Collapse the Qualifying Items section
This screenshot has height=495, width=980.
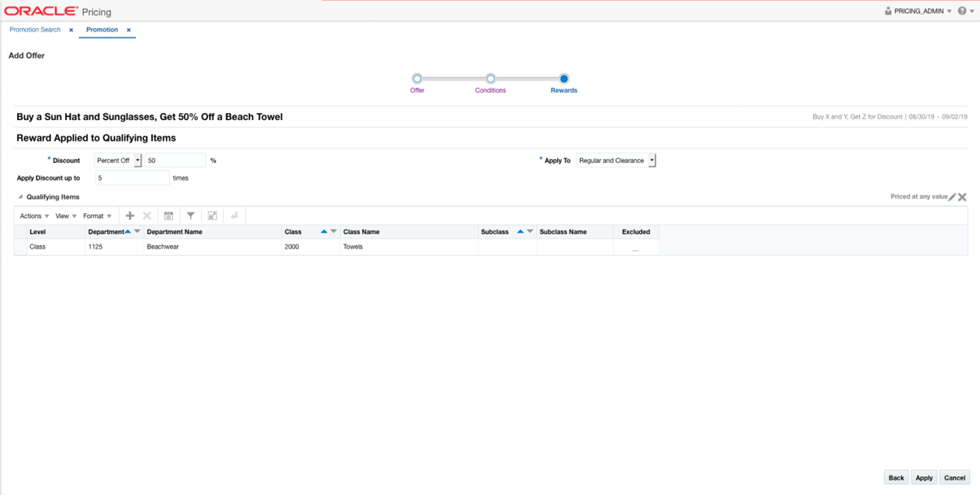pyautogui.click(x=20, y=197)
